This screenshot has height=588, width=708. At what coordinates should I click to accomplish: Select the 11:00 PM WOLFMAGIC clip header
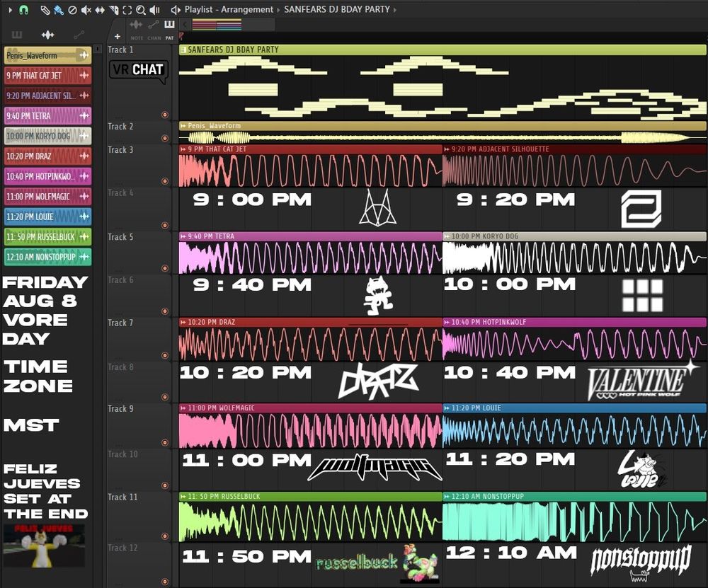(311, 408)
